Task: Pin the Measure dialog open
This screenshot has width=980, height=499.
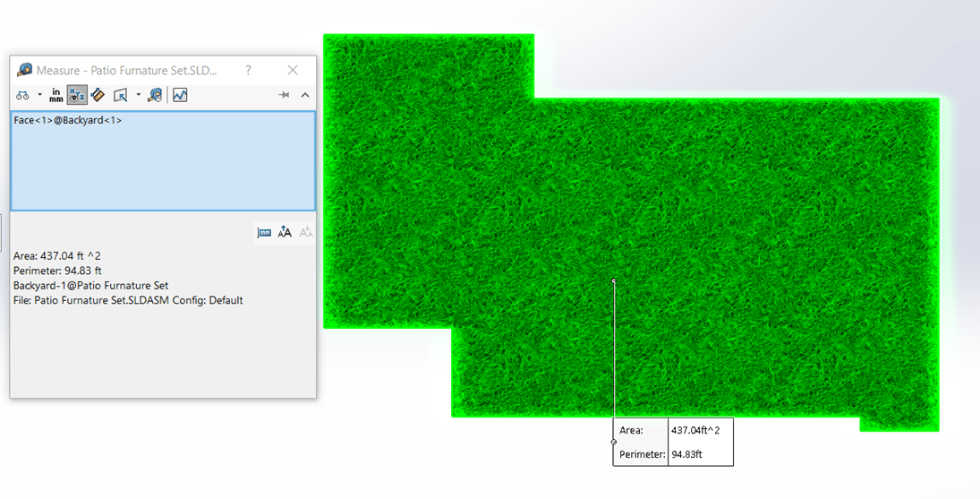Action: [284, 95]
